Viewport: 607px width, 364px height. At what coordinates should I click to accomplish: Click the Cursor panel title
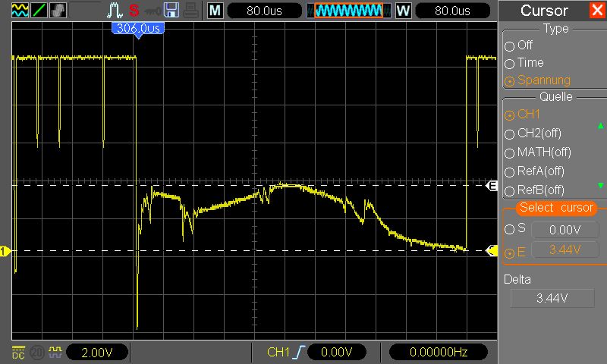pos(544,11)
